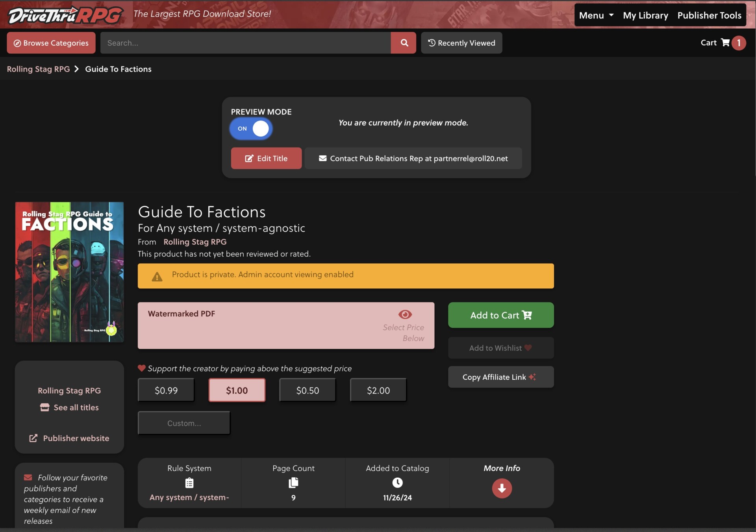
Task: Open Browse Categories menu
Action: pos(51,42)
